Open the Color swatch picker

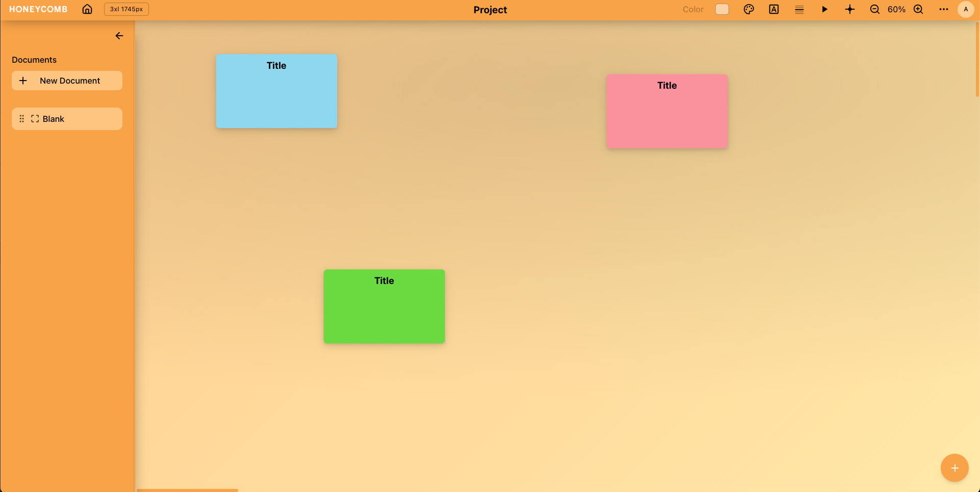(x=722, y=9)
